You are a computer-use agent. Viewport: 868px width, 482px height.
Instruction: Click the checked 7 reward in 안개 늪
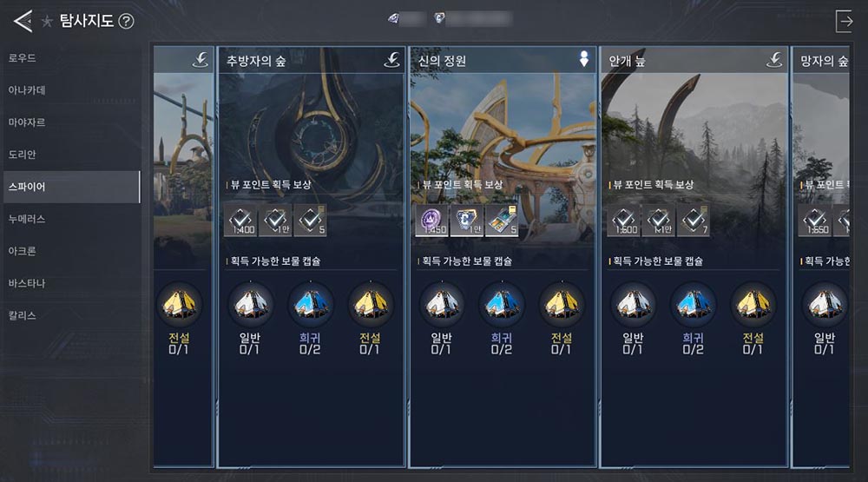point(693,220)
